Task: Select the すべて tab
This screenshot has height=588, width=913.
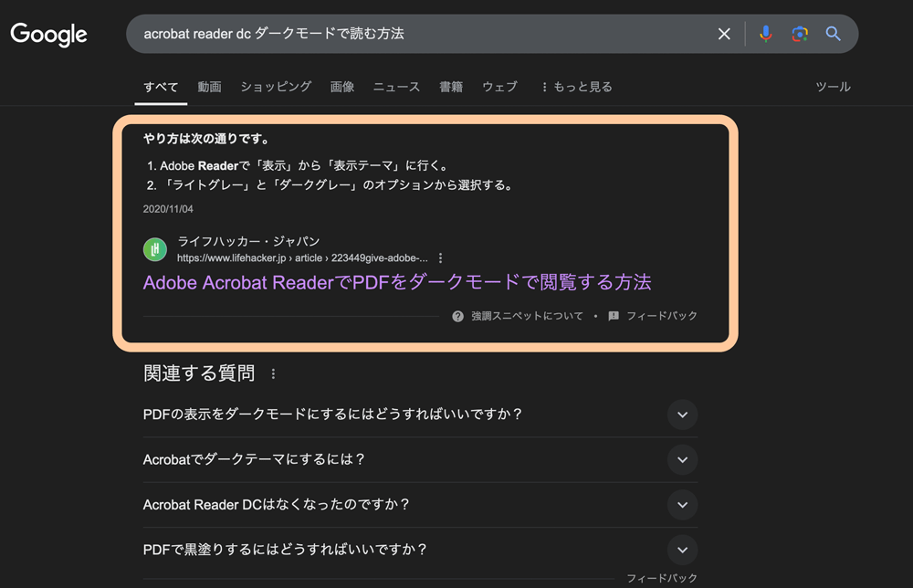Action: pos(161,87)
